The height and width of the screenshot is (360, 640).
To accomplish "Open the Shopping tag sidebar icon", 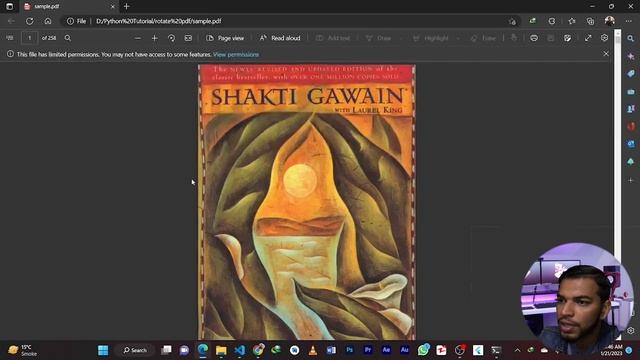I will [x=631, y=74].
